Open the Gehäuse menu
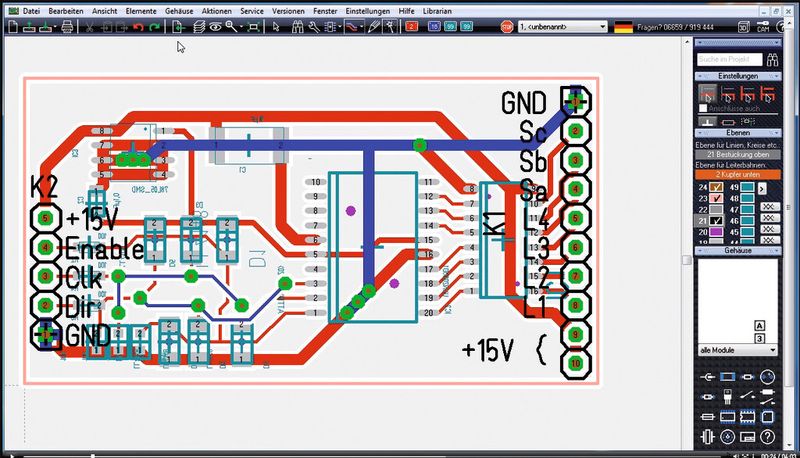 click(x=179, y=11)
